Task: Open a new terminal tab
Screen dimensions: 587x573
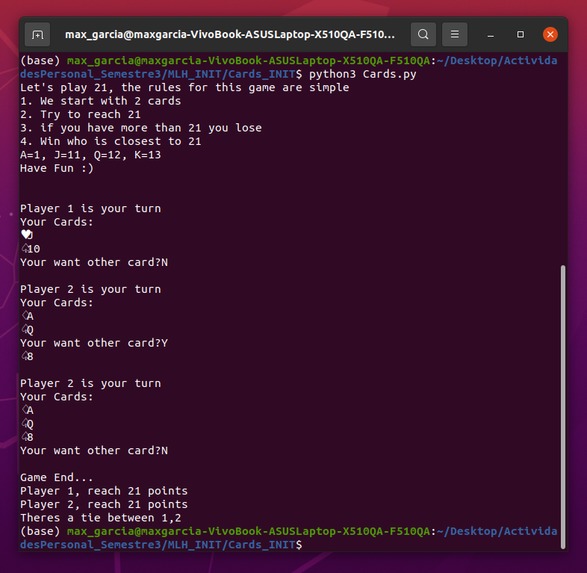Action: click(x=37, y=34)
